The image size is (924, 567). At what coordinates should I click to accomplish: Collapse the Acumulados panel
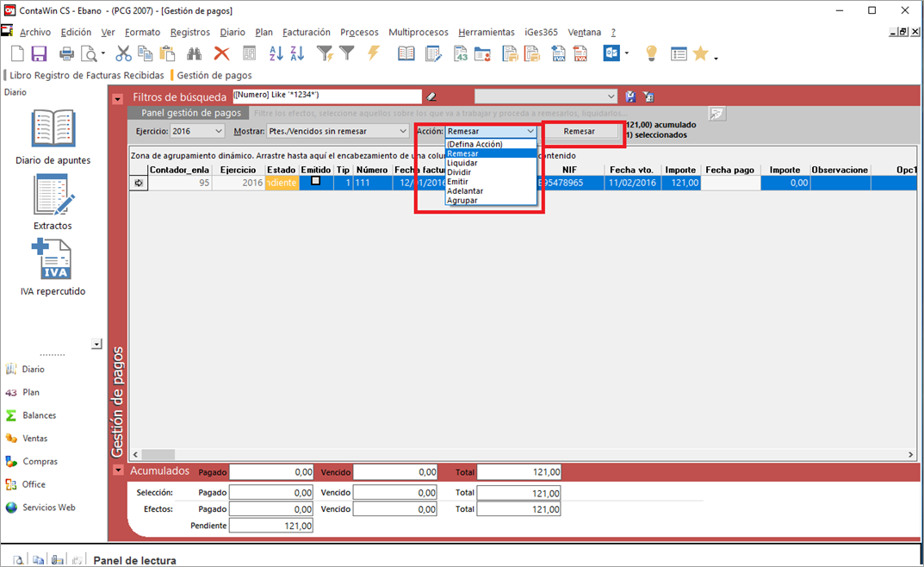[x=119, y=470]
